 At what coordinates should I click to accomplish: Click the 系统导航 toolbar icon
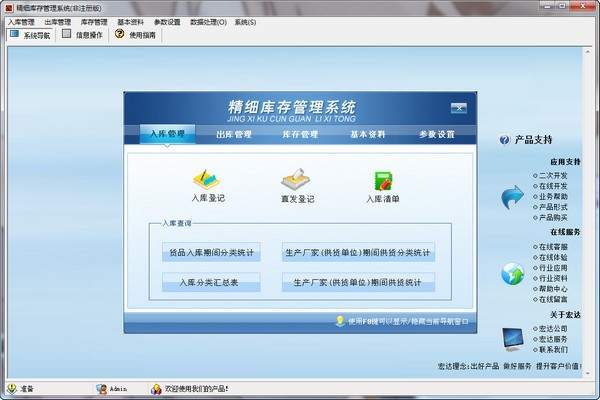(14, 34)
